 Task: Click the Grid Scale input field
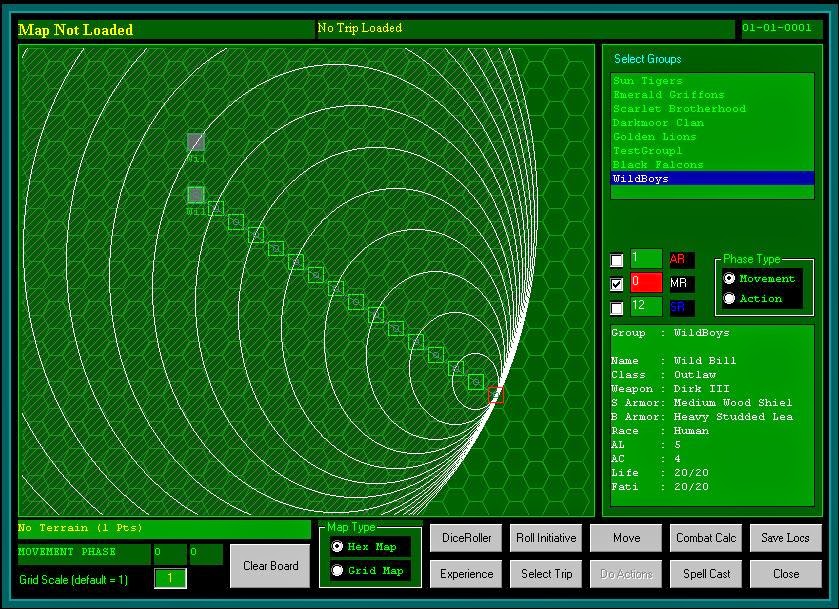[x=170, y=578]
